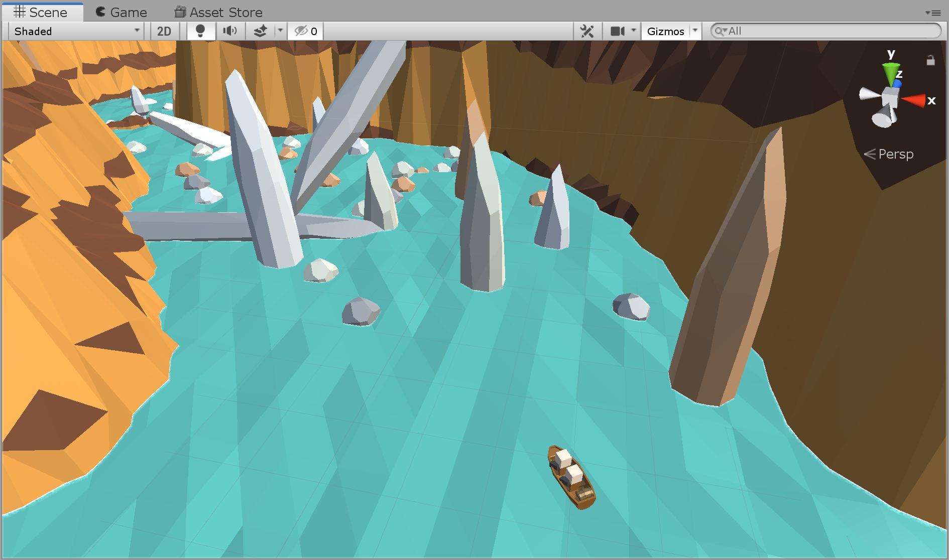Toggle scene audio speaker icon
This screenshot has height=560, width=949.
point(230,31)
